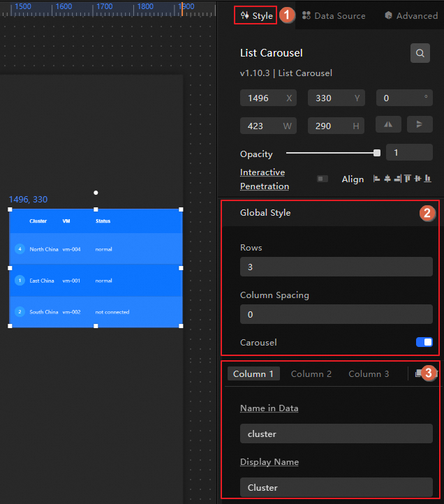
Task: Click the 1700 mark on the ruler
Action: (x=105, y=6)
